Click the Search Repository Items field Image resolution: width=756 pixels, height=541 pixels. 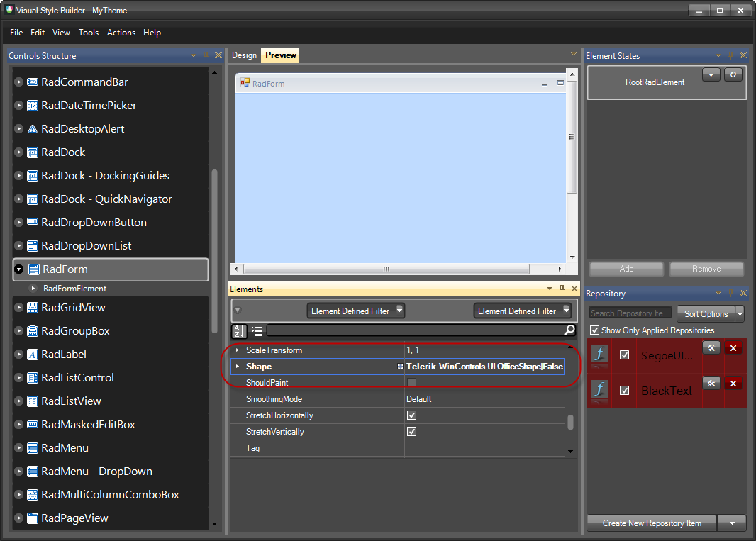click(x=630, y=313)
